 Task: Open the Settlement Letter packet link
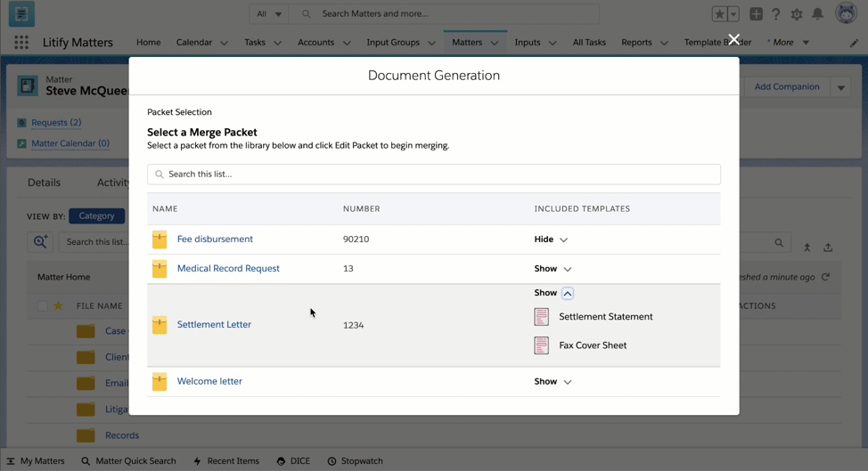(x=214, y=324)
